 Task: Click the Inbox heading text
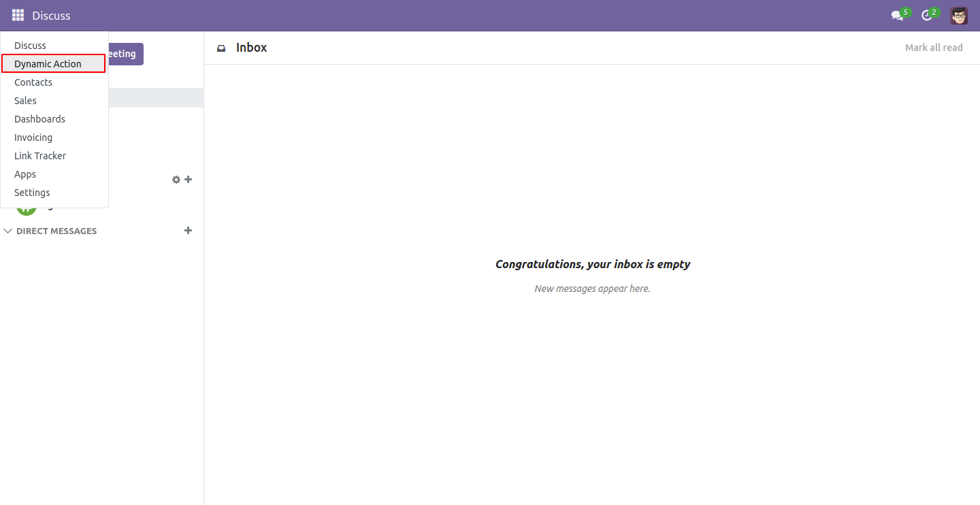coord(251,48)
